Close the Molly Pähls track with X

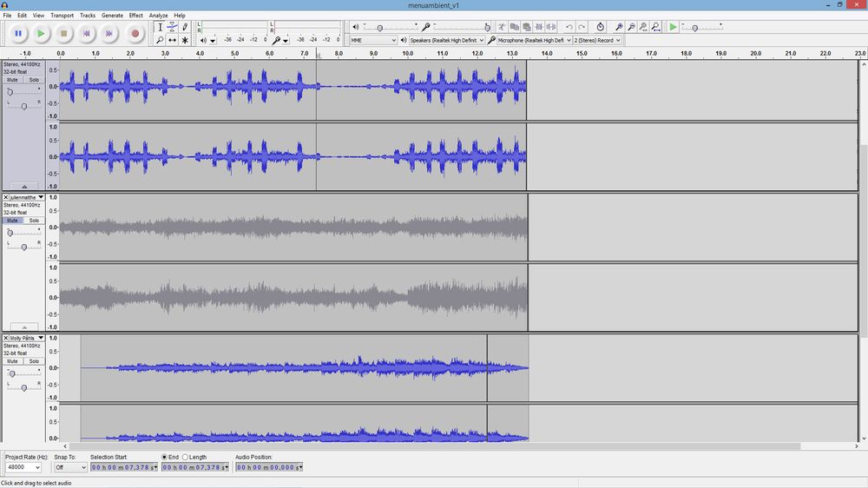[5, 338]
